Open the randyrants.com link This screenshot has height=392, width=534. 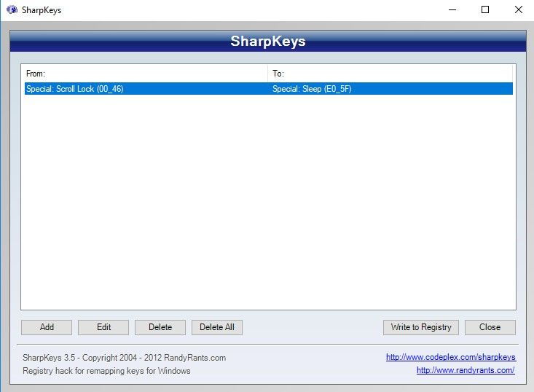(466, 370)
